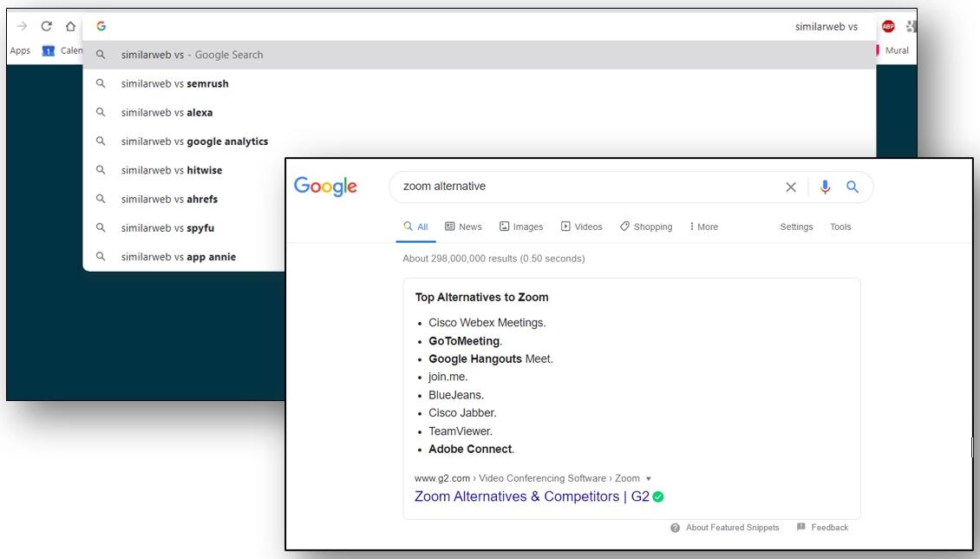Click the red ABP extension icon
Screen dimensions: 980x559
tap(888, 26)
